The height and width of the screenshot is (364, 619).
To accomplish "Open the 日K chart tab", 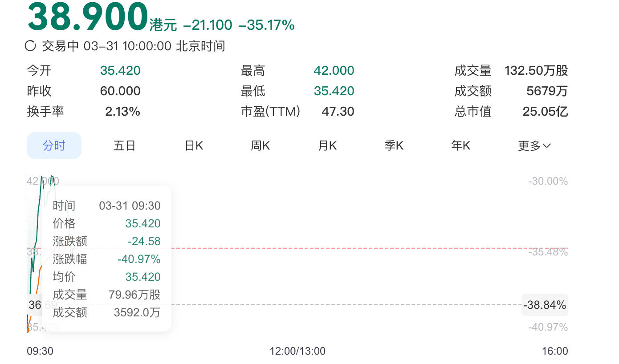I will (194, 146).
